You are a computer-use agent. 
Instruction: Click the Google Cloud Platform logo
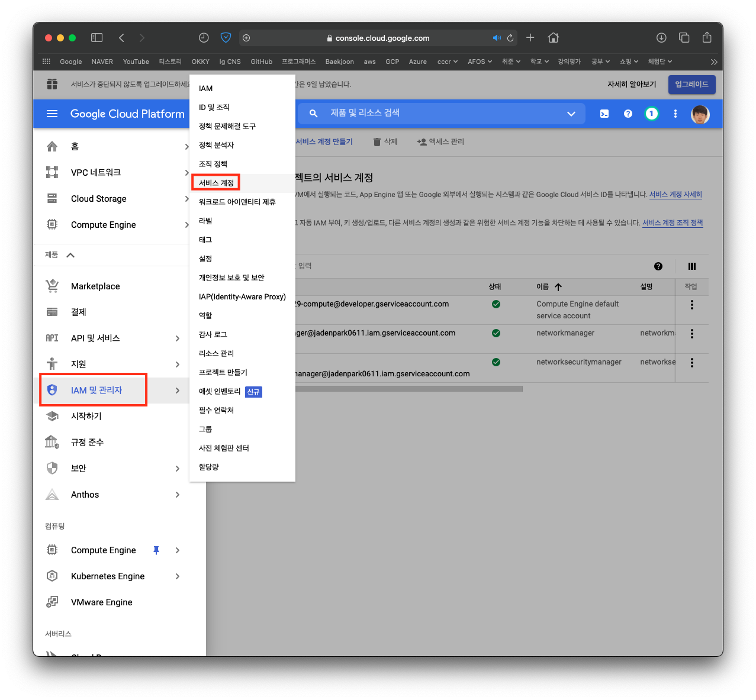point(127,114)
